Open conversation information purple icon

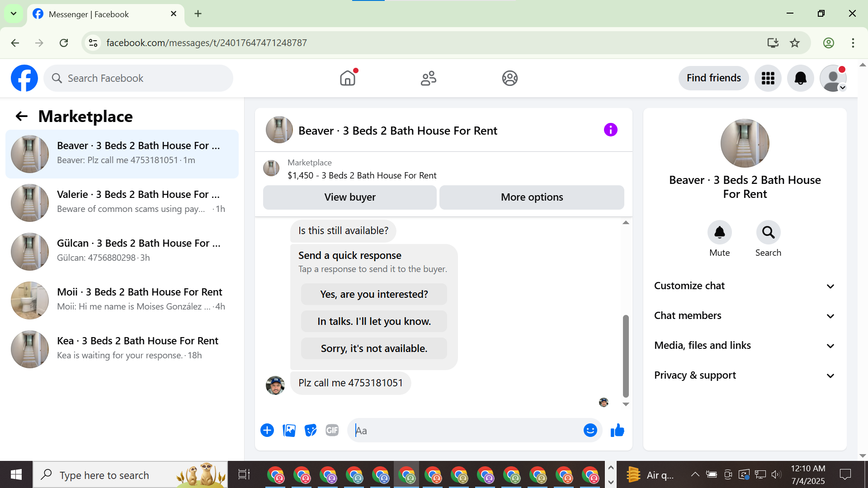pos(610,130)
